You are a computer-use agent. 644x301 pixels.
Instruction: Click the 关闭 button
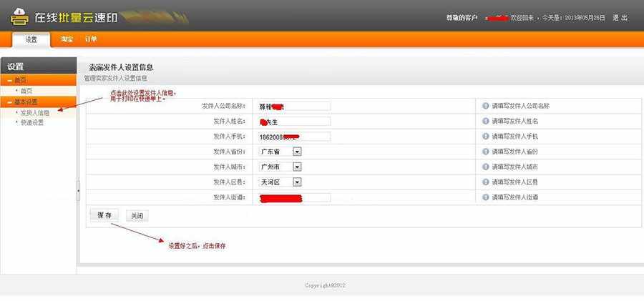137,216
